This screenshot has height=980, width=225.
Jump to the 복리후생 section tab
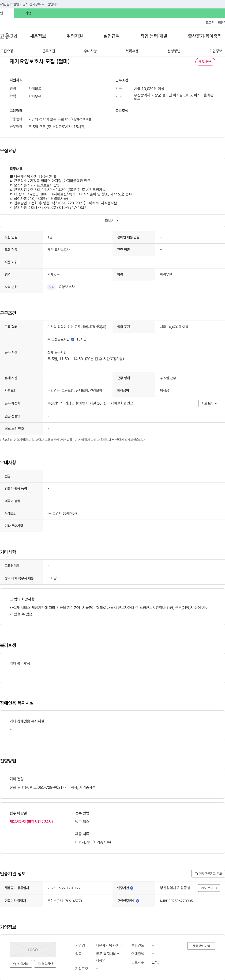click(x=132, y=51)
